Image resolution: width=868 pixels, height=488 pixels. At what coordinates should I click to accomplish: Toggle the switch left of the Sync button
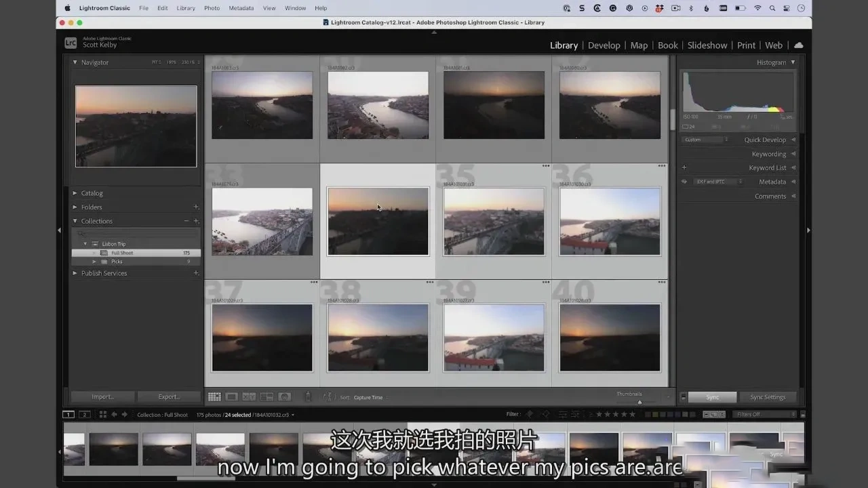pos(684,397)
